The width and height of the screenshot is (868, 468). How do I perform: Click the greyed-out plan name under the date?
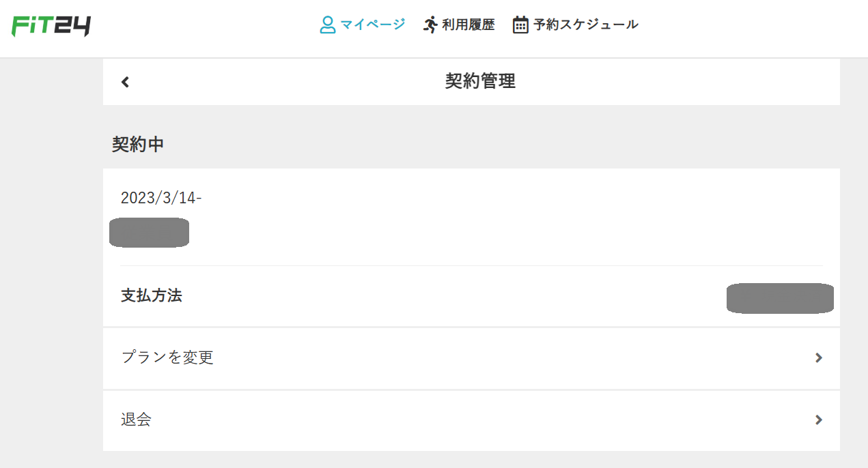(149, 233)
